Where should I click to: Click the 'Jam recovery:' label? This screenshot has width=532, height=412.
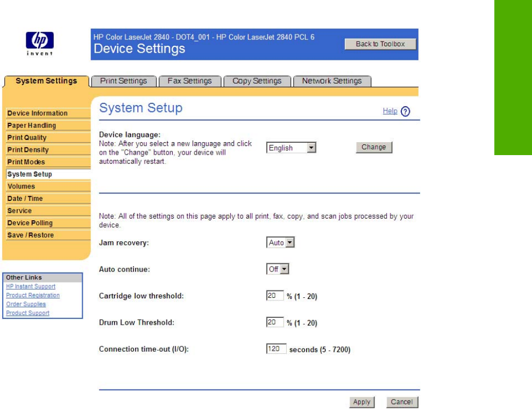tap(124, 243)
